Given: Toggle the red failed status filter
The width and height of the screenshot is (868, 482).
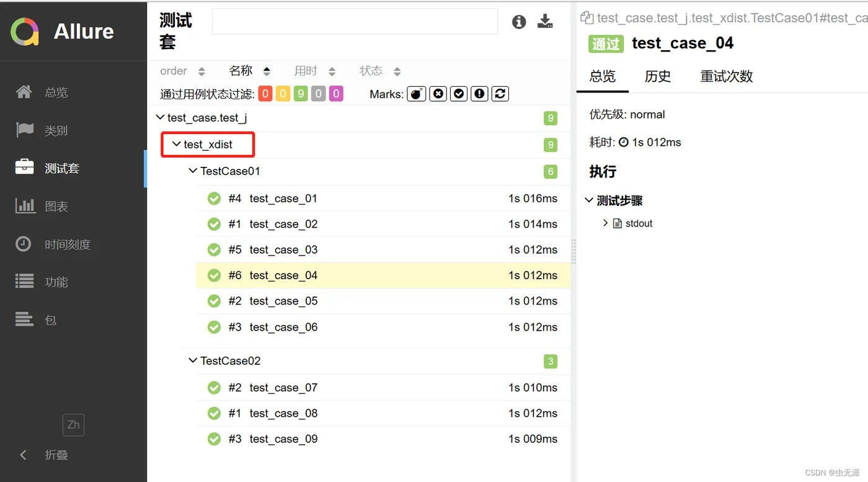Looking at the screenshot, I should coord(265,94).
